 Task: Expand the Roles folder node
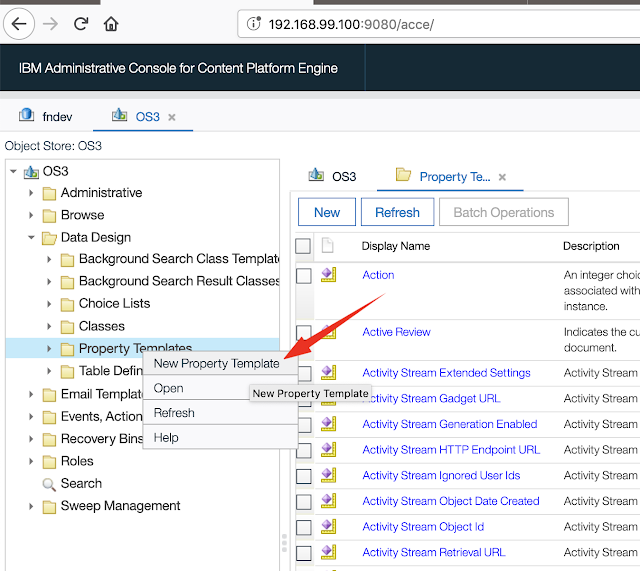pyautogui.click(x=31, y=461)
